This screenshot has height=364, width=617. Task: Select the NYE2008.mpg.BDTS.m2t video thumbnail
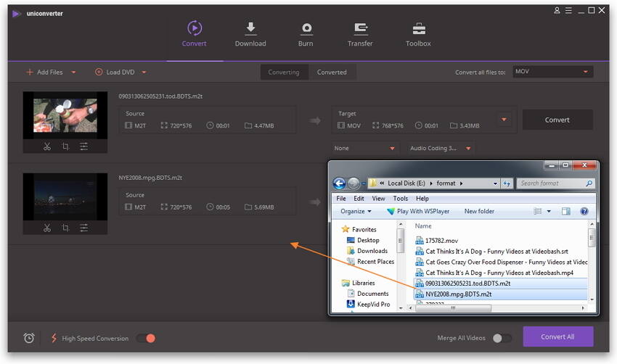click(65, 197)
